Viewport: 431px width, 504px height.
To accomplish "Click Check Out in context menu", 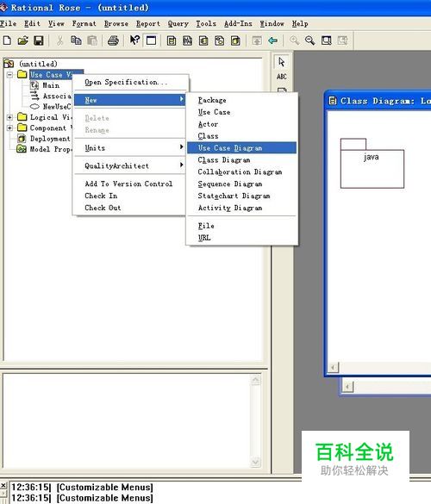I will pos(129,208).
